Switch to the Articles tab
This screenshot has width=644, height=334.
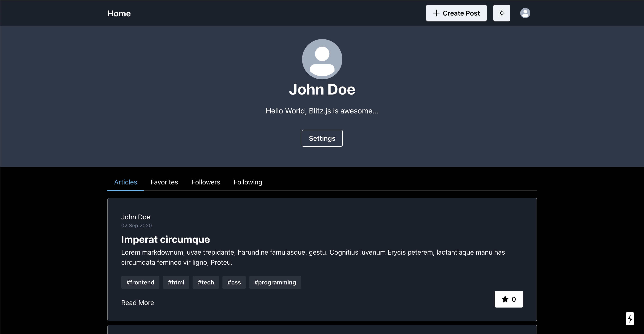point(125,182)
